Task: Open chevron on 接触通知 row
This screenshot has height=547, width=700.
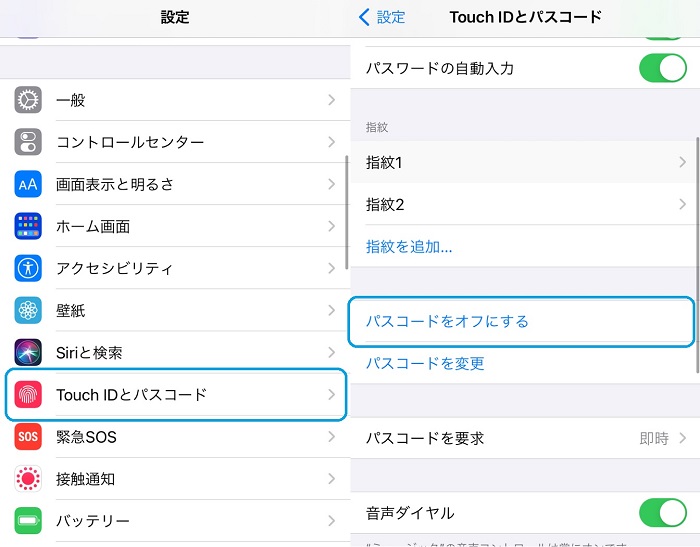Action: pos(331,479)
